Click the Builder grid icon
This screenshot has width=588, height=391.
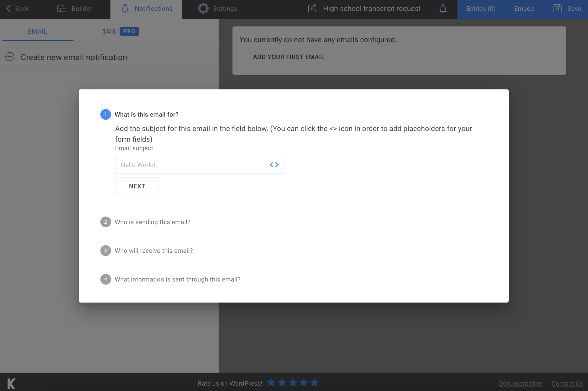click(62, 8)
